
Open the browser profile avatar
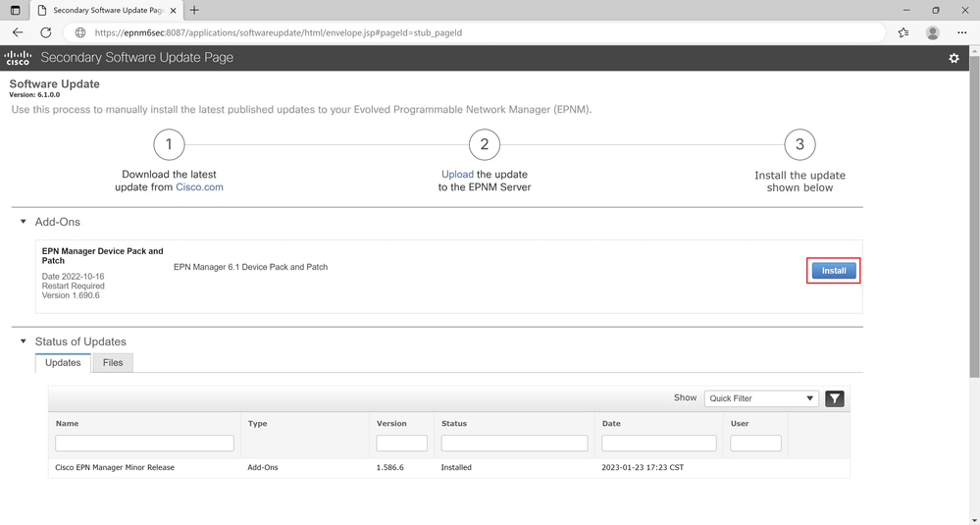933,32
